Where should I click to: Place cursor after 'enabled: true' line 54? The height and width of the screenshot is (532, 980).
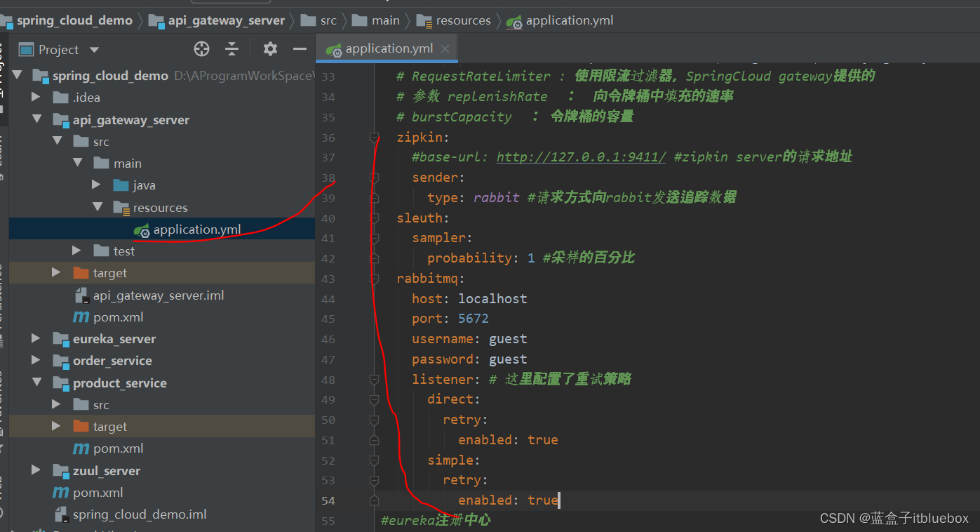point(559,500)
